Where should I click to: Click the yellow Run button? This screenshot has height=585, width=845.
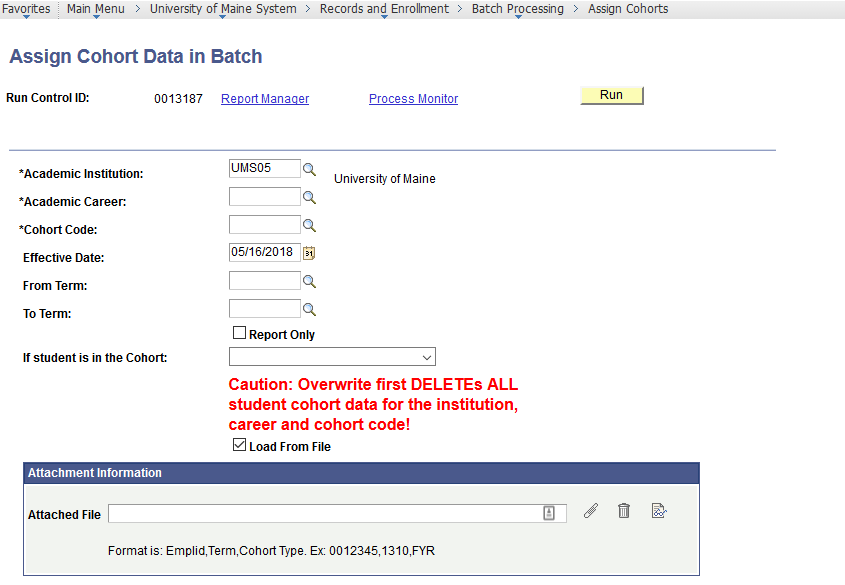click(x=612, y=95)
